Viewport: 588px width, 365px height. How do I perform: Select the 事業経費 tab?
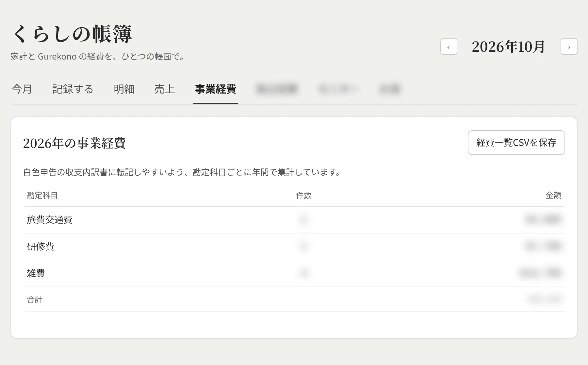pos(216,89)
